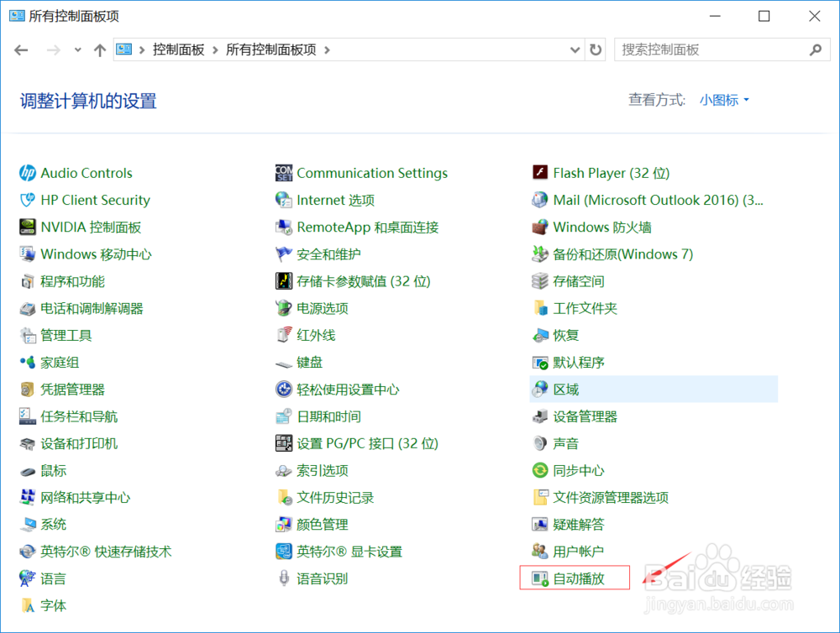The image size is (840, 633).
Task: Open 自动播放 icon
Action: coord(540,578)
